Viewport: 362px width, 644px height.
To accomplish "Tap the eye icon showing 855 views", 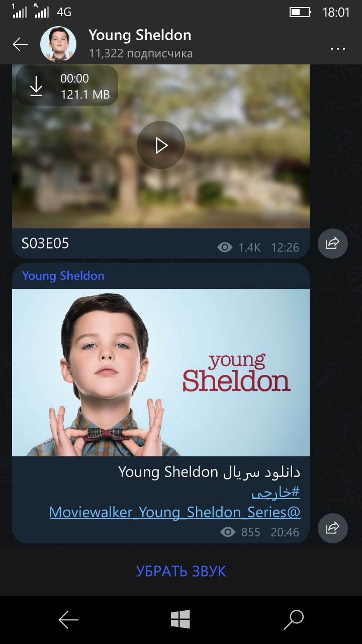I will click(228, 532).
